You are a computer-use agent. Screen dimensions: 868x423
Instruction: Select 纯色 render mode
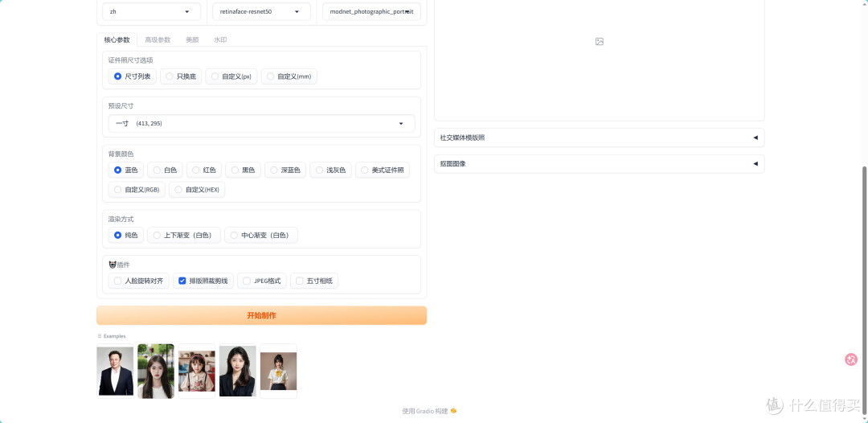click(x=126, y=235)
